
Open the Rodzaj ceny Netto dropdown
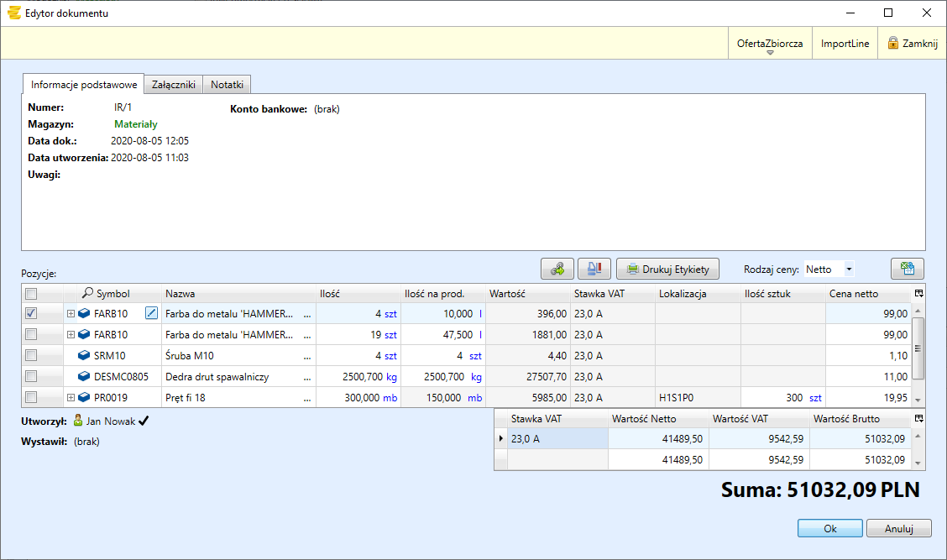point(849,270)
